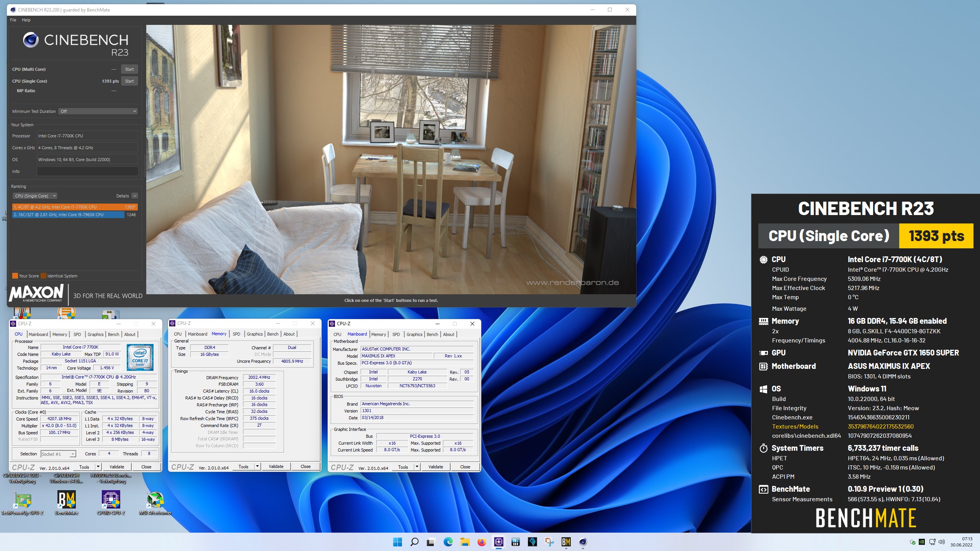Image resolution: width=980 pixels, height=551 pixels.
Task: Click the Processor field 'Intel Core i7-7700K CPU'
Action: point(87,136)
